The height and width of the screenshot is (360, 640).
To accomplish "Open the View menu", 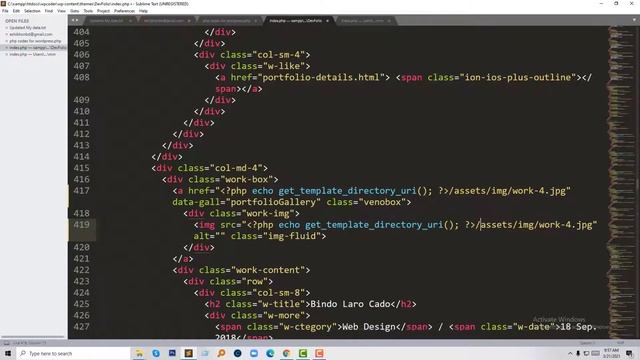I will pyautogui.click(x=62, y=11).
